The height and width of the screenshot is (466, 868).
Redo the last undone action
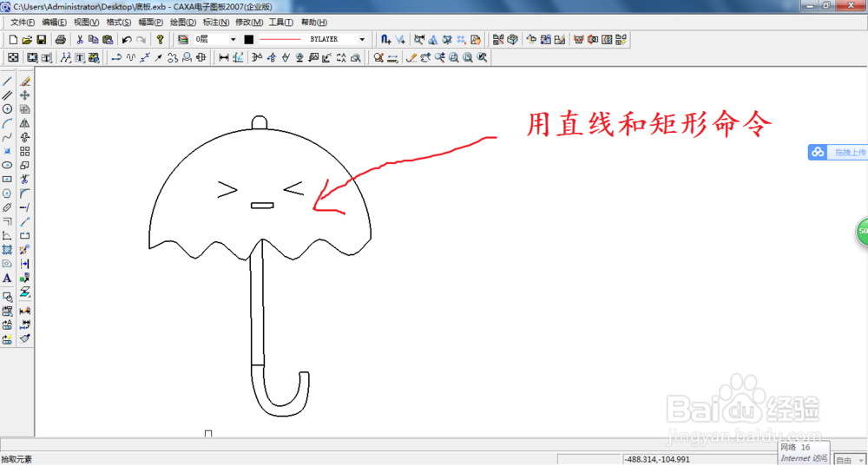(141, 39)
